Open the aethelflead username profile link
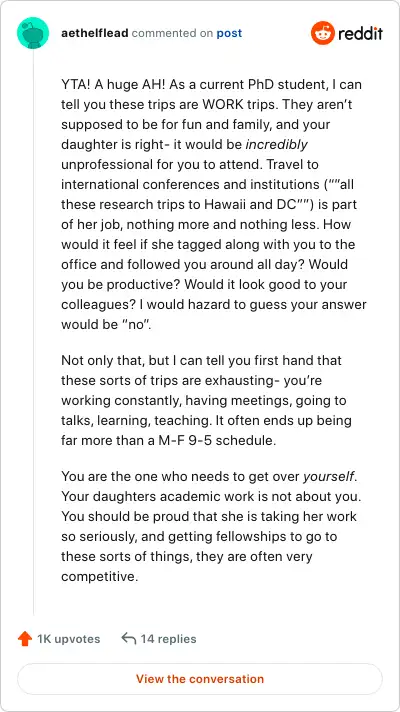The height and width of the screenshot is (712, 400). point(94,33)
